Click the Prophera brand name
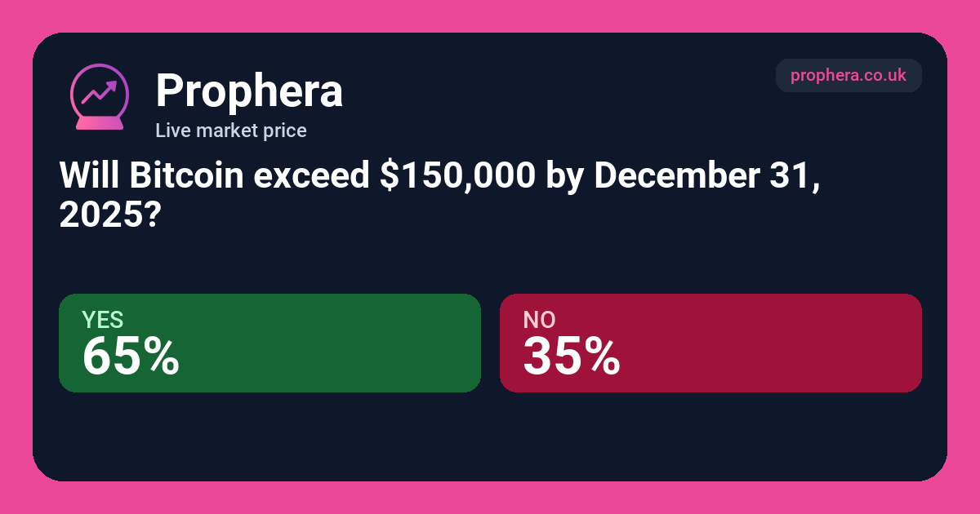This screenshot has width=980, height=514. 249,91
